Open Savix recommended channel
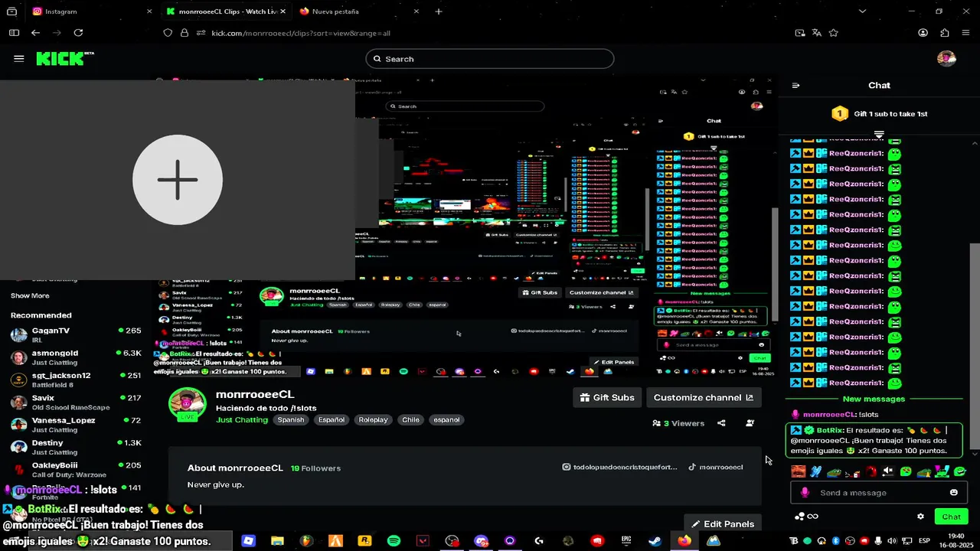980x551 pixels. coord(76,402)
